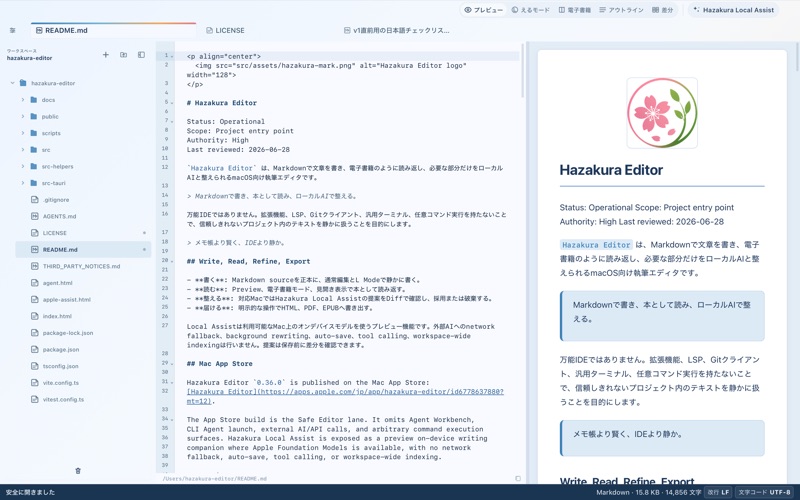Click the package.json file icon
This screenshot has height=500, width=800.
[x=35, y=349]
